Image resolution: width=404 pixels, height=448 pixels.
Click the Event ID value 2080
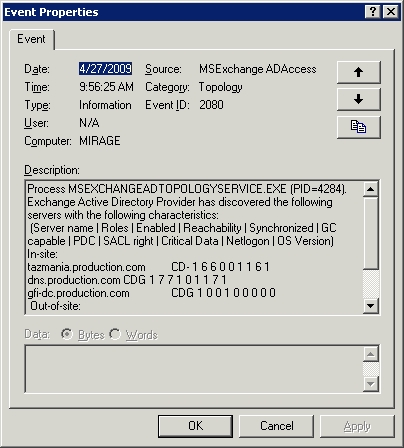(x=211, y=105)
